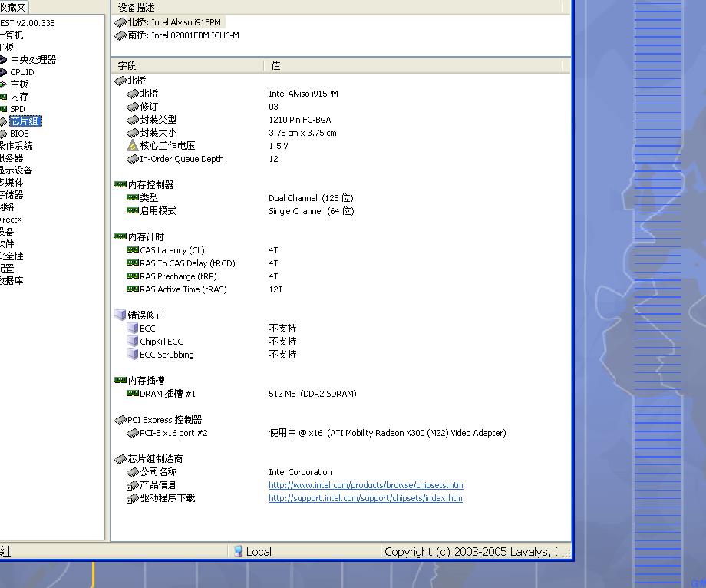This screenshot has width=706, height=588.
Task: Click the Local computer icon in status bar
Action: pyautogui.click(x=239, y=551)
